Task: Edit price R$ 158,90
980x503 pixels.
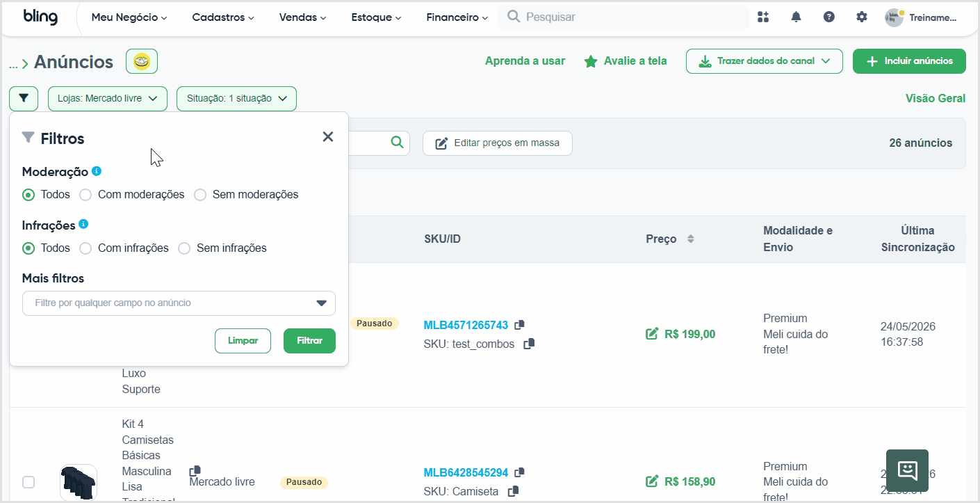Action: click(652, 481)
